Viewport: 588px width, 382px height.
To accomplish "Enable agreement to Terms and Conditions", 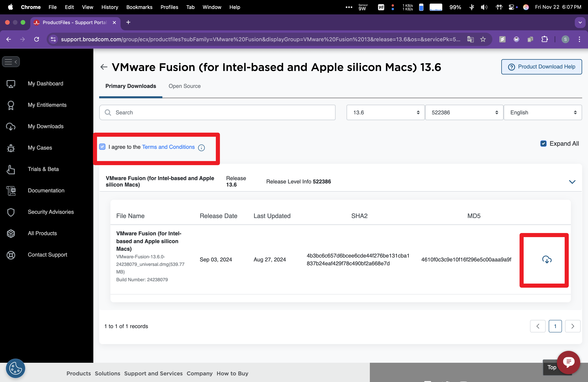I will [103, 147].
